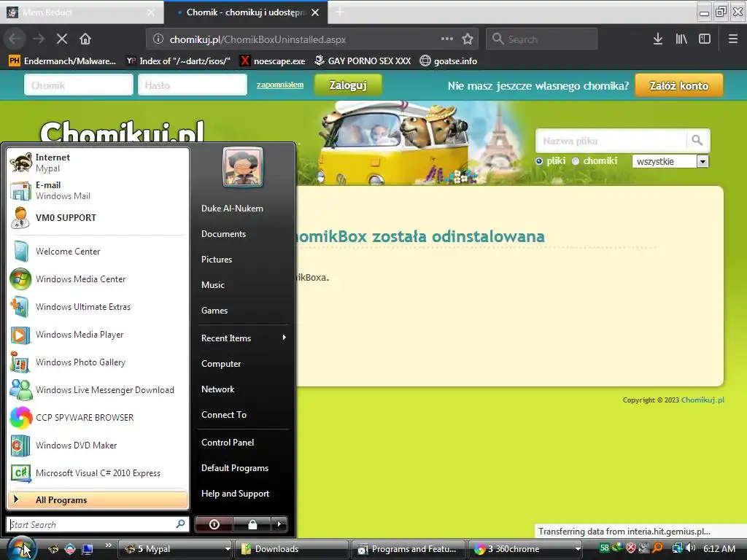Open Index of /~dartz/isos/ bookmark

(x=179, y=61)
